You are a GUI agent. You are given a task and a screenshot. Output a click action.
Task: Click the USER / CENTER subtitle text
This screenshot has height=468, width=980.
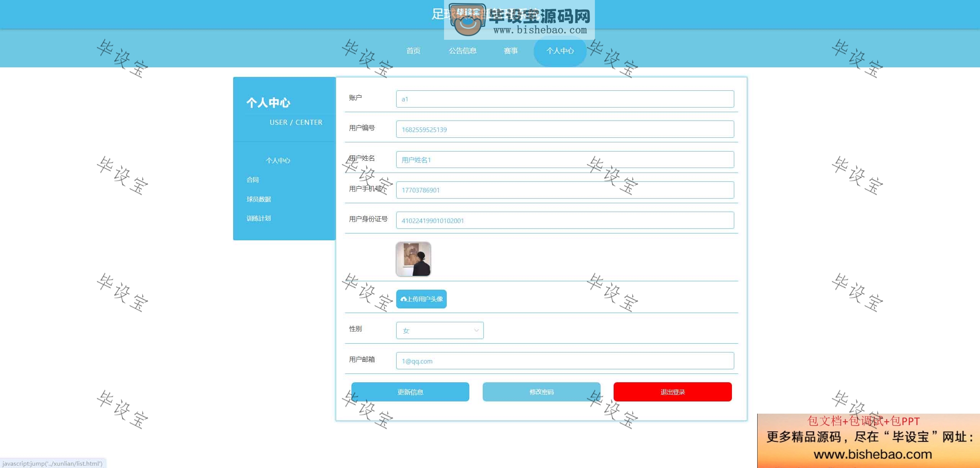[x=296, y=122]
